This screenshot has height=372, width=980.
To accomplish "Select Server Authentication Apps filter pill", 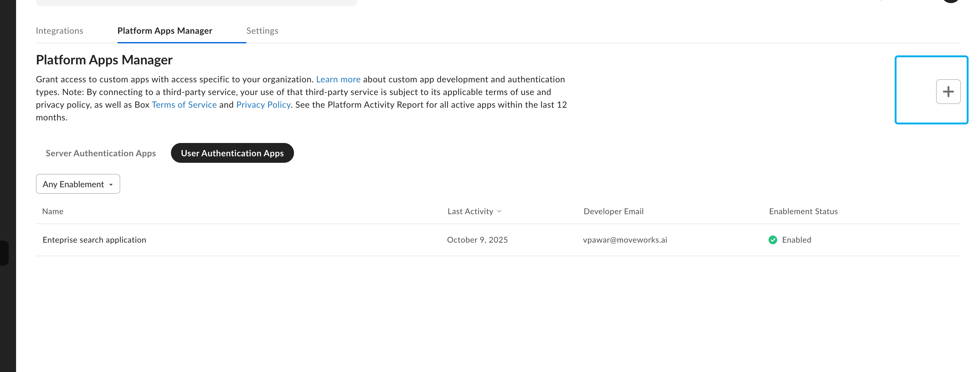I will [100, 153].
